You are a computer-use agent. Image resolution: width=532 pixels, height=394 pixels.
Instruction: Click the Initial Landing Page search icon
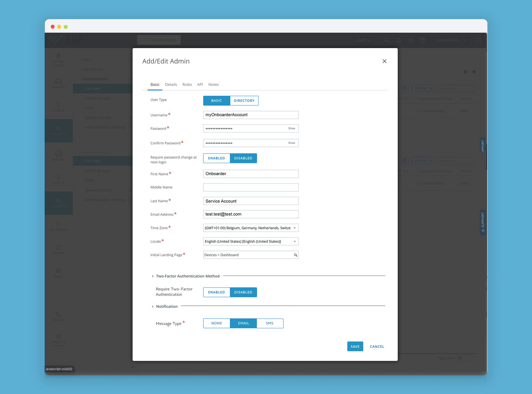tap(296, 255)
